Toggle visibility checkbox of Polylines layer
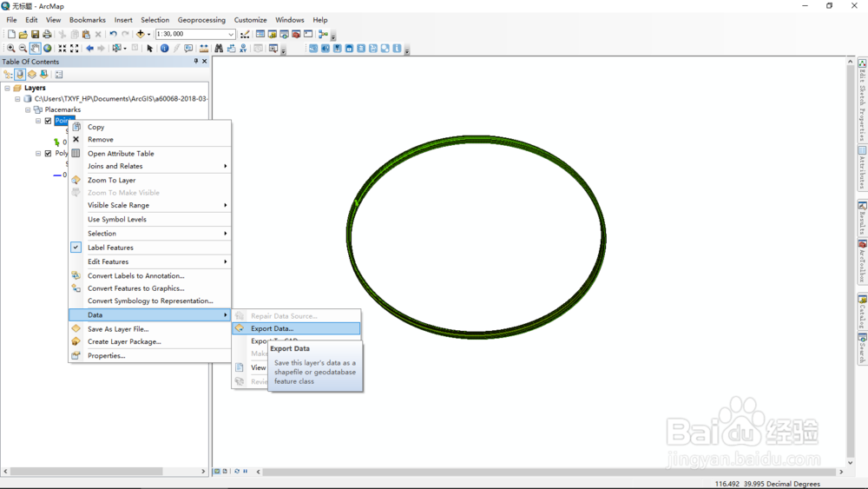 [x=48, y=154]
